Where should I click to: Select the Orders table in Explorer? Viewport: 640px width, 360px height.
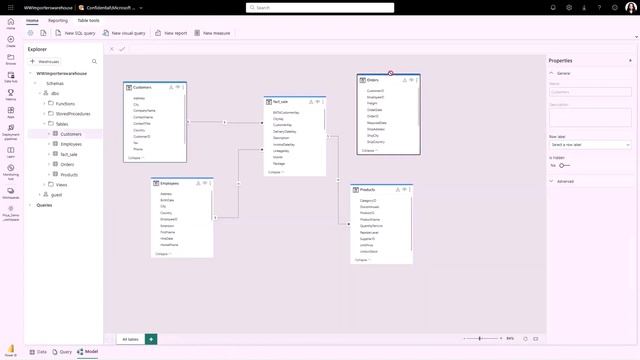(67, 164)
